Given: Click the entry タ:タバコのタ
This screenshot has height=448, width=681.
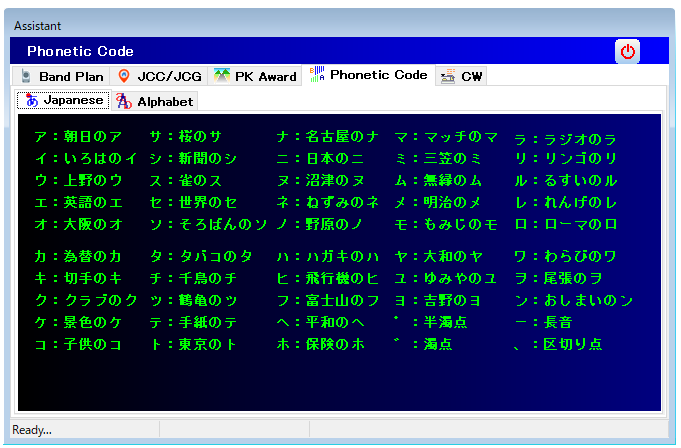Looking at the screenshot, I should (201, 257).
